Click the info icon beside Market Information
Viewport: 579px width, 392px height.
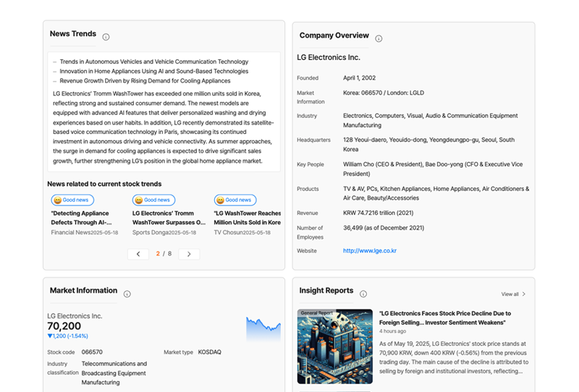pyautogui.click(x=127, y=294)
